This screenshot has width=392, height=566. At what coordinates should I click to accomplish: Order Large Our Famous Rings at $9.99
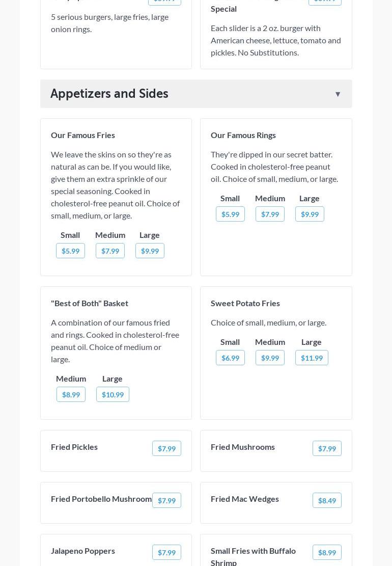(310, 214)
